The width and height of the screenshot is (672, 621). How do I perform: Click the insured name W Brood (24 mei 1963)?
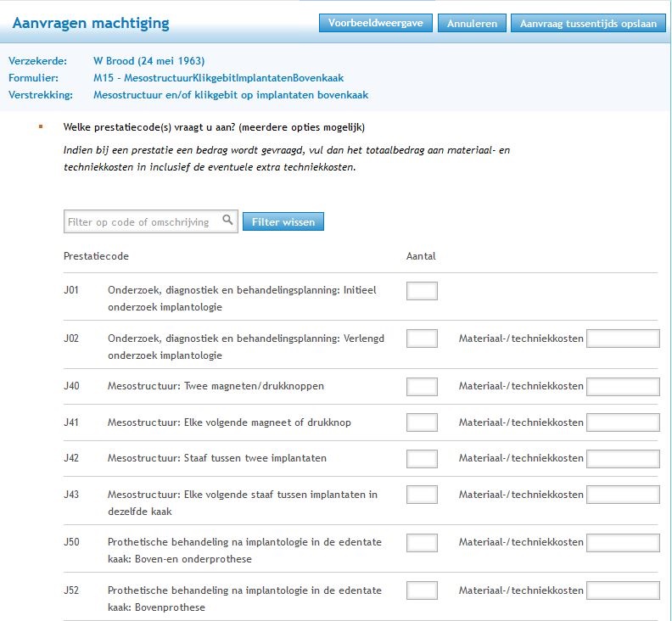(148, 61)
